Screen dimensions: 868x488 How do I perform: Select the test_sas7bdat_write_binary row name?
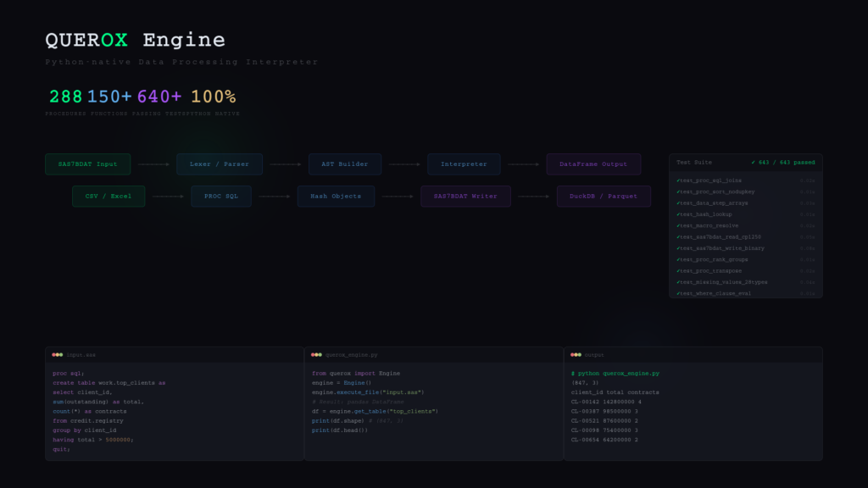click(722, 248)
